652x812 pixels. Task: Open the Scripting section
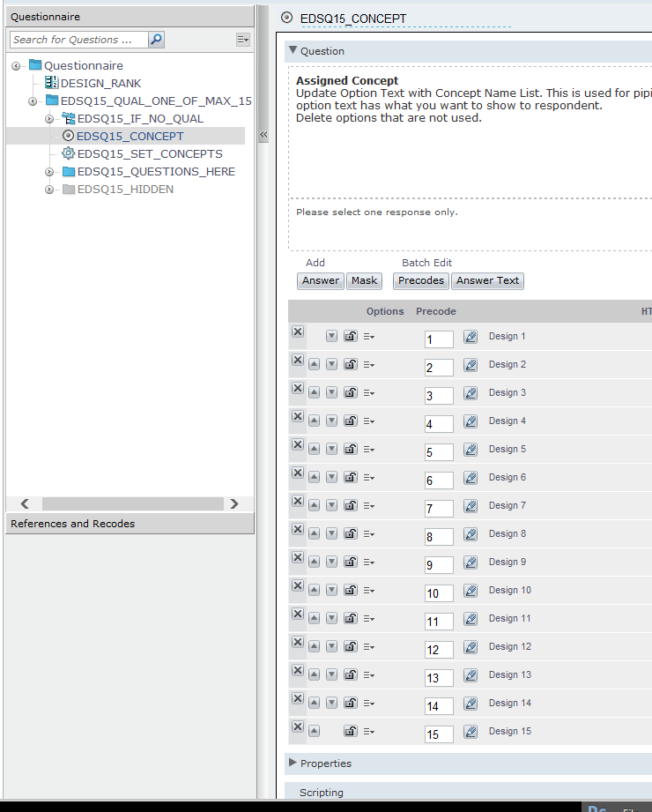(x=322, y=793)
